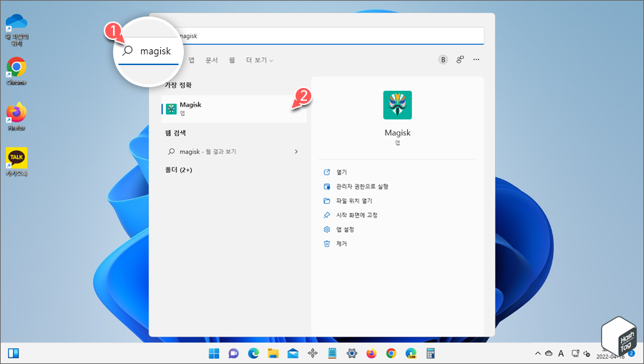Select the Magisk best match result

click(x=234, y=109)
